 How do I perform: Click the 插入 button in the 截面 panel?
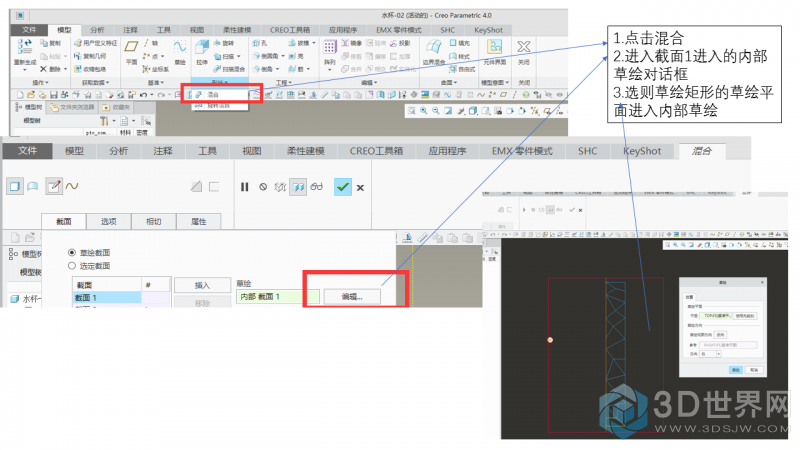202,285
